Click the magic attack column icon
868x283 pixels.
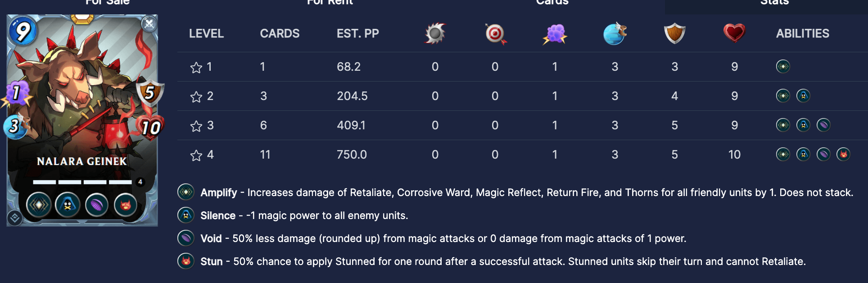point(555,34)
